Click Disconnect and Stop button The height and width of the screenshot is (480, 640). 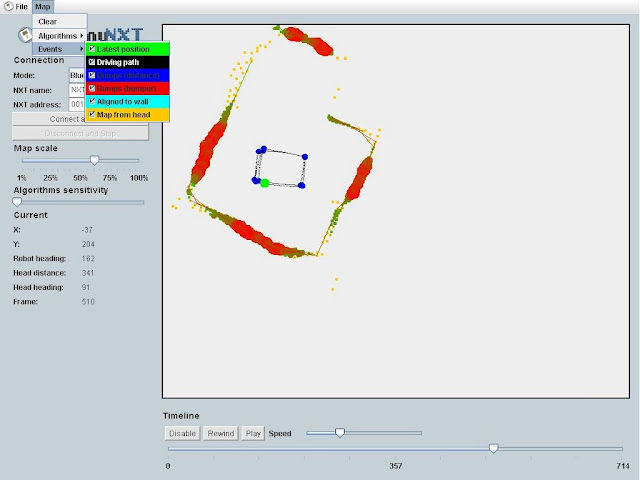[80, 133]
